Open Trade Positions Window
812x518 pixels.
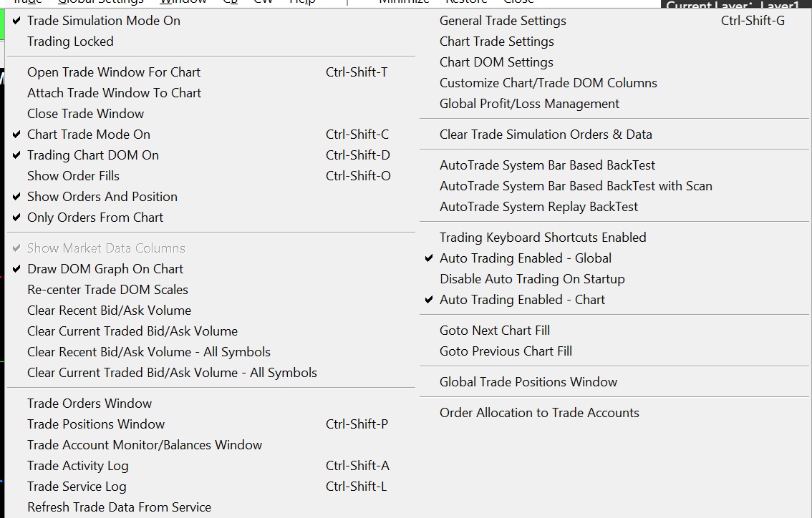click(96, 424)
